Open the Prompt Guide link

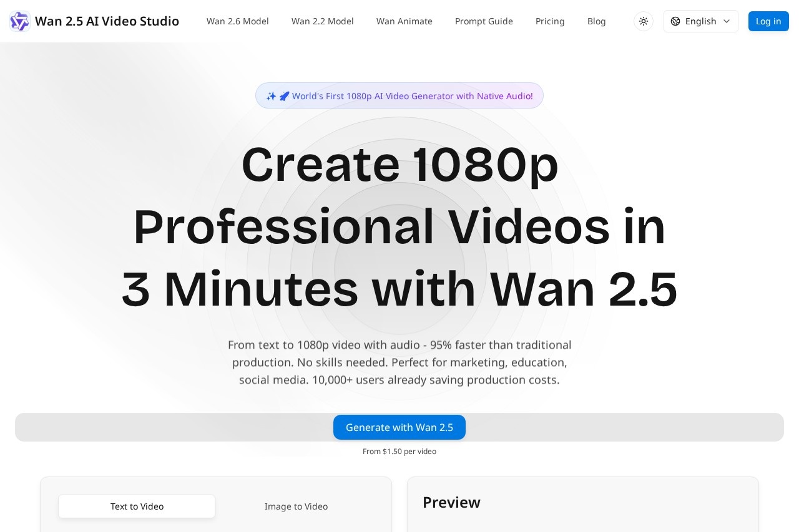(484, 21)
